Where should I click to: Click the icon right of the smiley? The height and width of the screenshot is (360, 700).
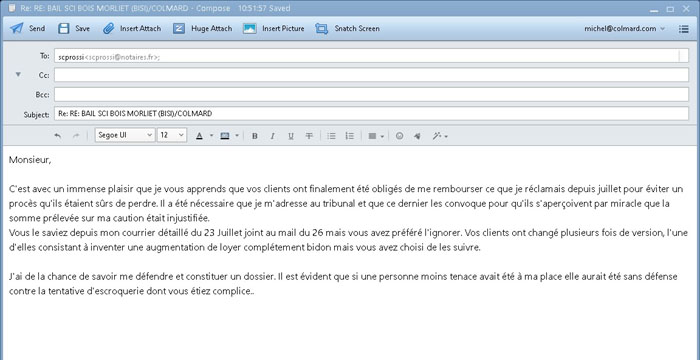point(417,136)
